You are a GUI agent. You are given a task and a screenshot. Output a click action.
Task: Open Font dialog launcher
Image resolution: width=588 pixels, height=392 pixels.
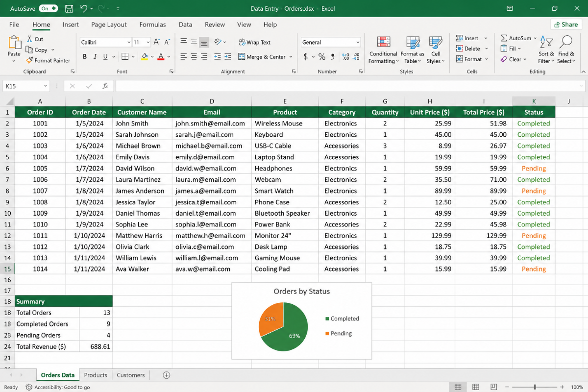tap(171, 72)
